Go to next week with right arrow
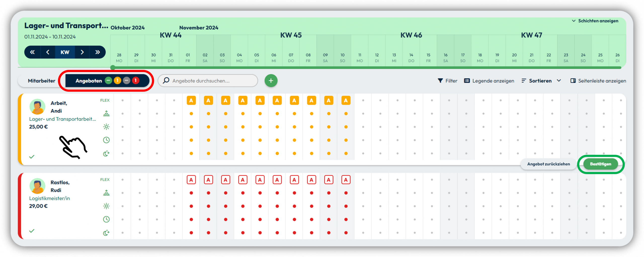The width and height of the screenshot is (644, 257). pos(82,52)
